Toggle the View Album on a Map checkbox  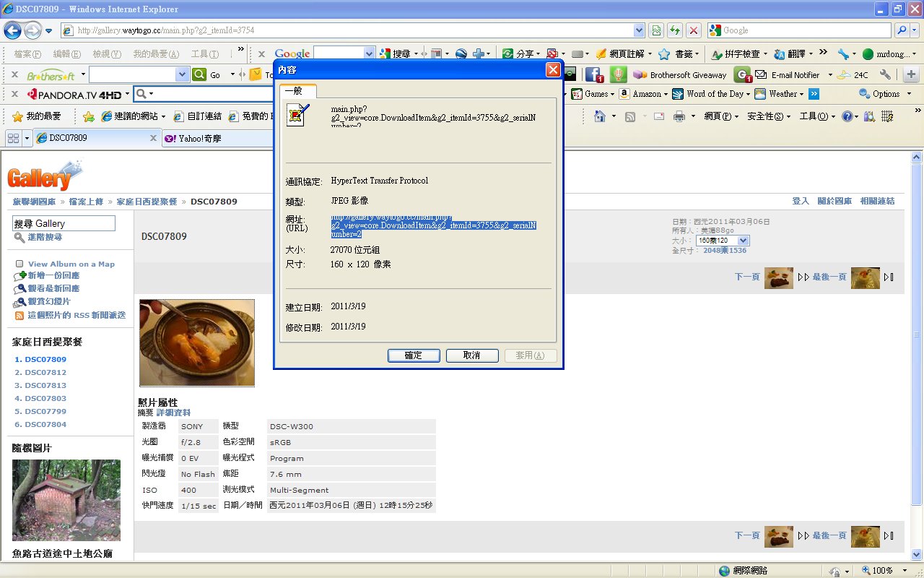click(19, 264)
